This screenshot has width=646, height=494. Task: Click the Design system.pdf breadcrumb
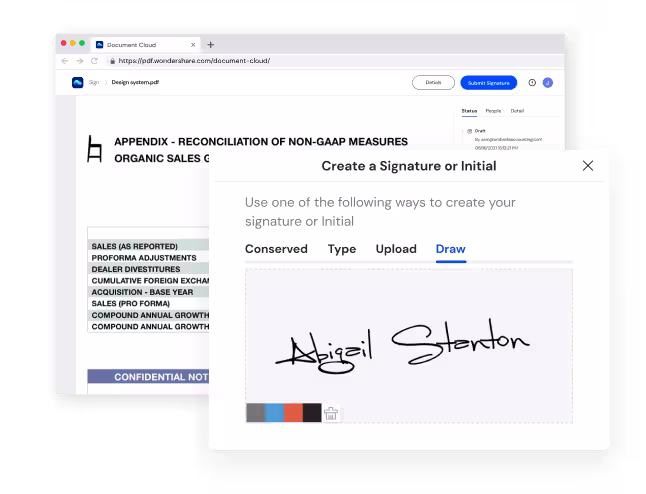[135, 82]
